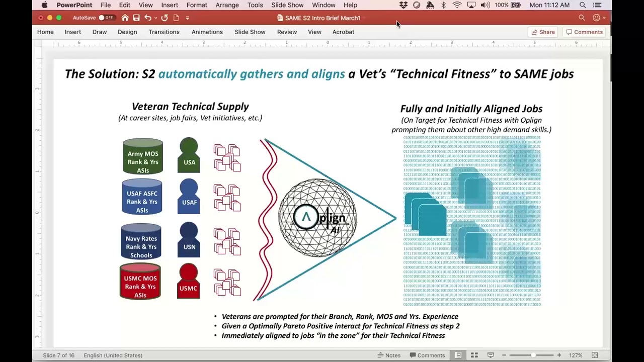Switch to the Draw ribbon tab
Screen dimensions: 644x362
[x=100, y=32]
